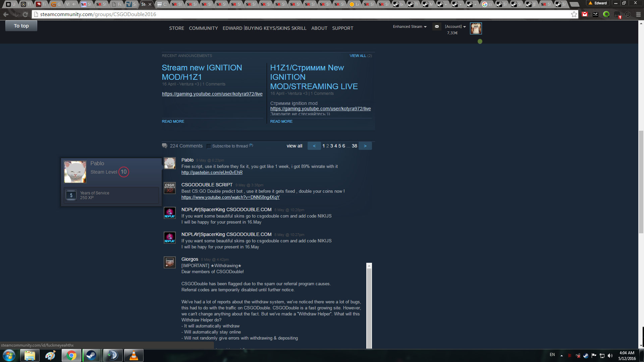Click the comment box scrollbar in Giorgos post
Screen dimensions: 644x362
(x=369, y=305)
